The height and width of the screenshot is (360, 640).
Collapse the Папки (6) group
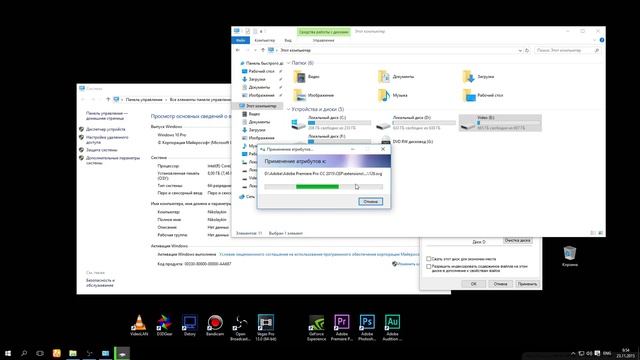tap(289, 63)
